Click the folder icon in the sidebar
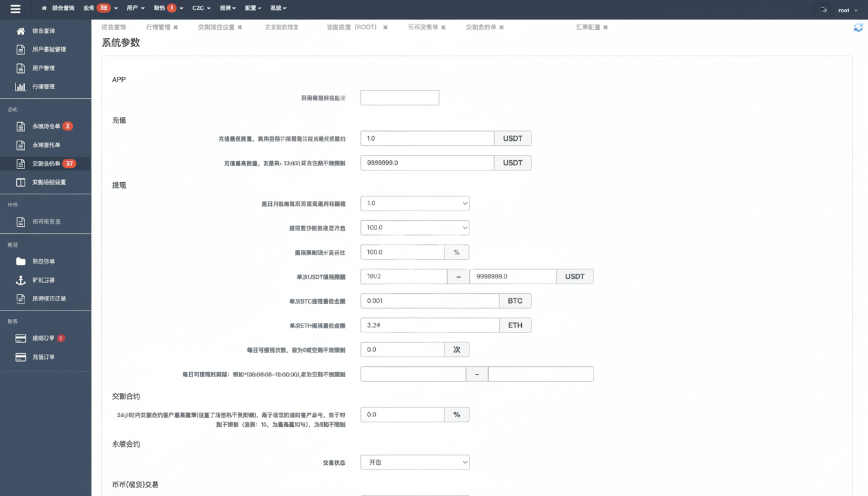 coord(21,262)
